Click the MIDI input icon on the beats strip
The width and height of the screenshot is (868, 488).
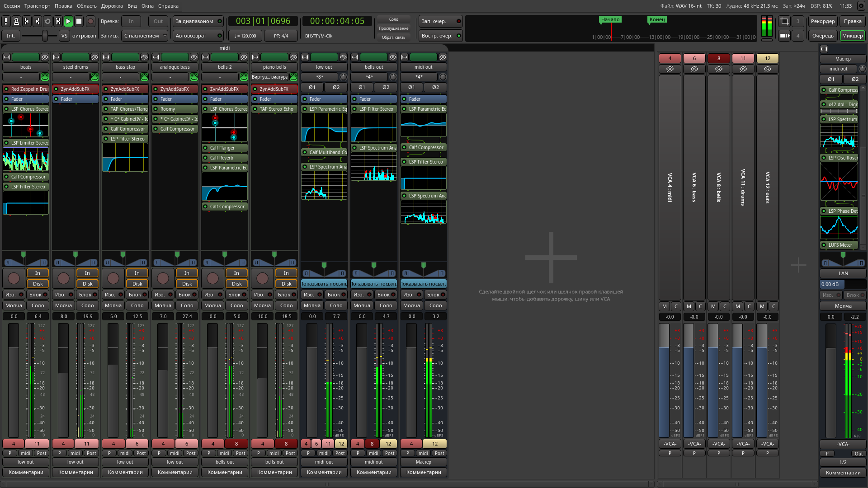[45, 77]
